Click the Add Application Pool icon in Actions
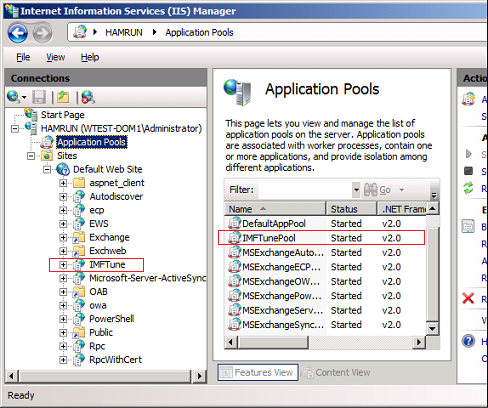 click(468, 99)
